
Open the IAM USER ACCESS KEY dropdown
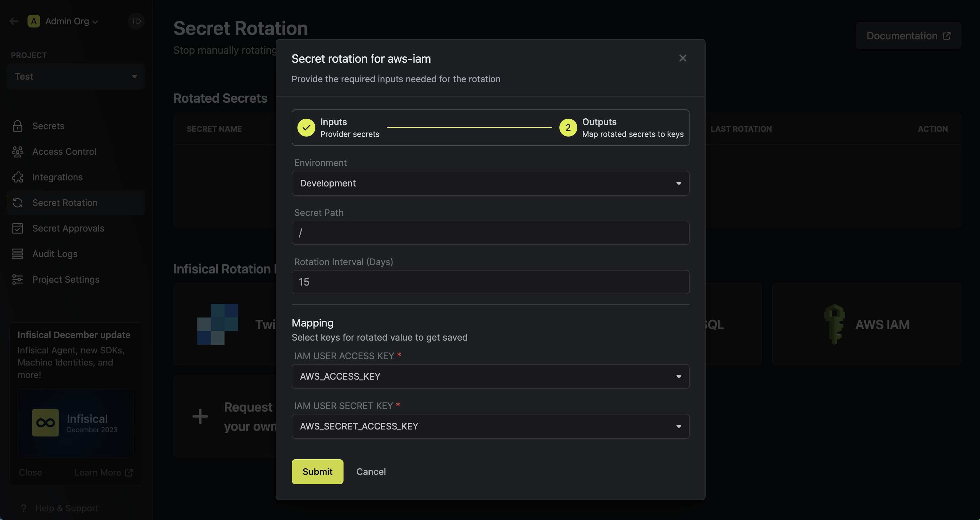pos(490,376)
